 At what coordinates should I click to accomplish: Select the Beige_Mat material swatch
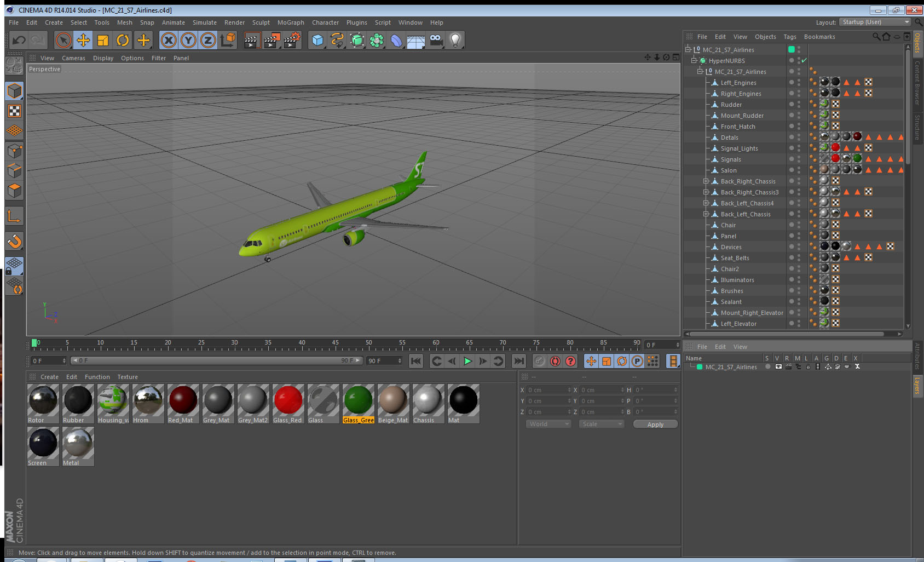393,403
